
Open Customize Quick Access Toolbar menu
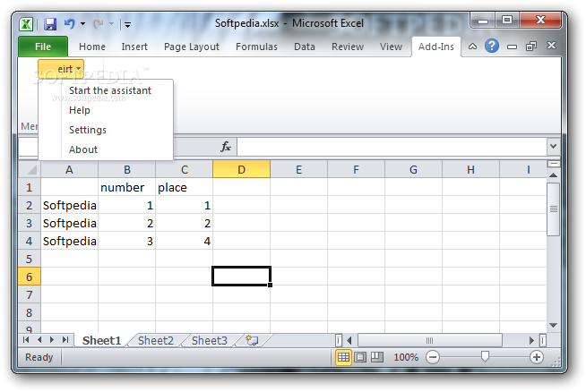(x=127, y=25)
